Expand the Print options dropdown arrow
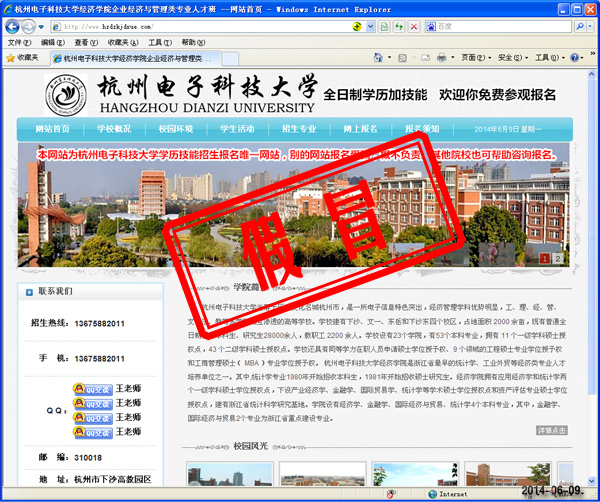 453,58
